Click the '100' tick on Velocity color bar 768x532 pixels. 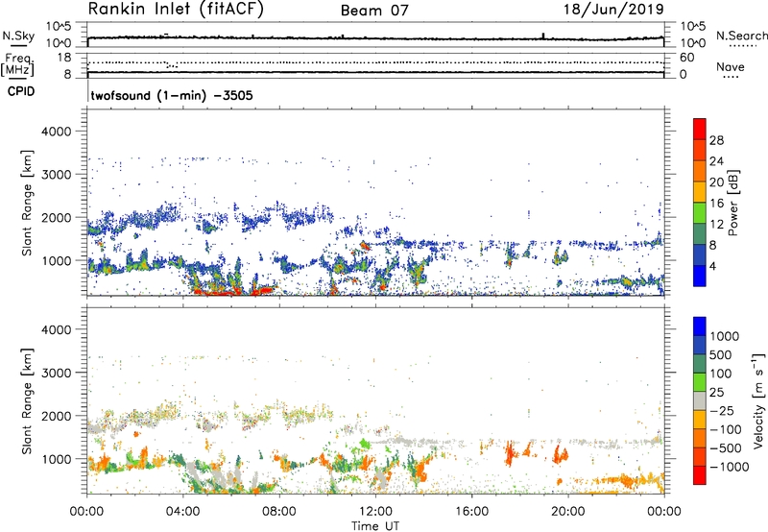coord(721,374)
